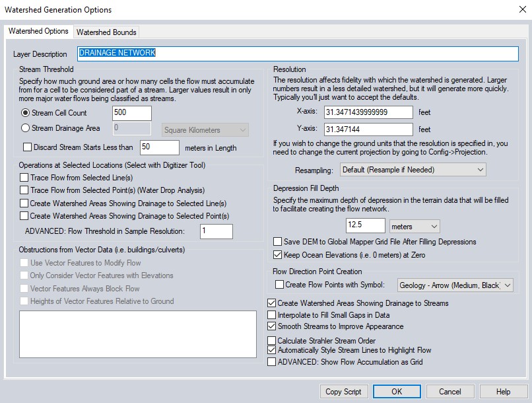Click the X-axis resolution field
Viewport: 532px width, 403px height.
[368, 112]
